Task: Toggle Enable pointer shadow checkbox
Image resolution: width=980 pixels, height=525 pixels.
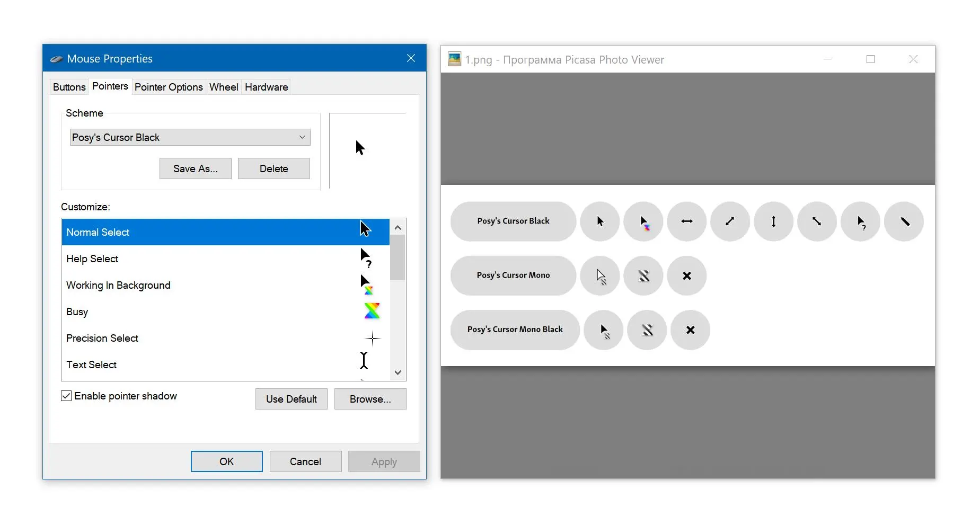Action: [66, 396]
